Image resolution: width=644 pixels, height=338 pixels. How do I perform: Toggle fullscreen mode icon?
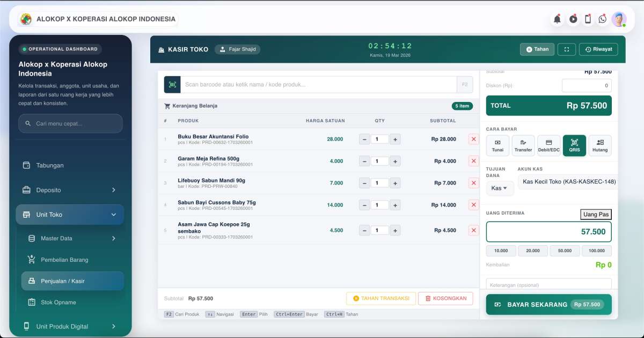566,49
